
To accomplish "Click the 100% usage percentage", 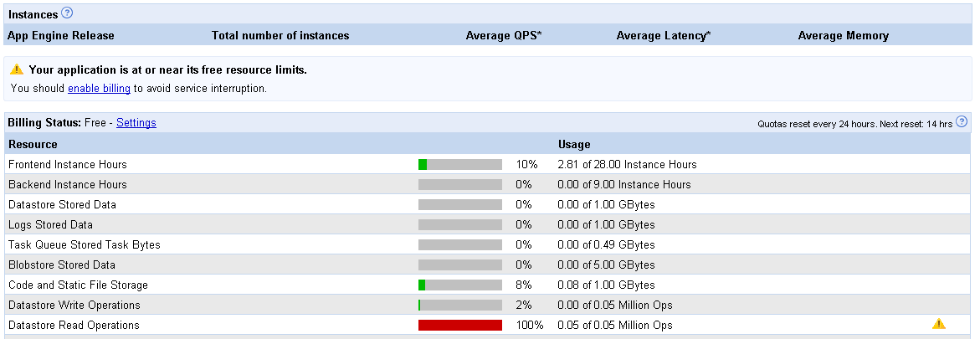I will pyautogui.click(x=530, y=326).
